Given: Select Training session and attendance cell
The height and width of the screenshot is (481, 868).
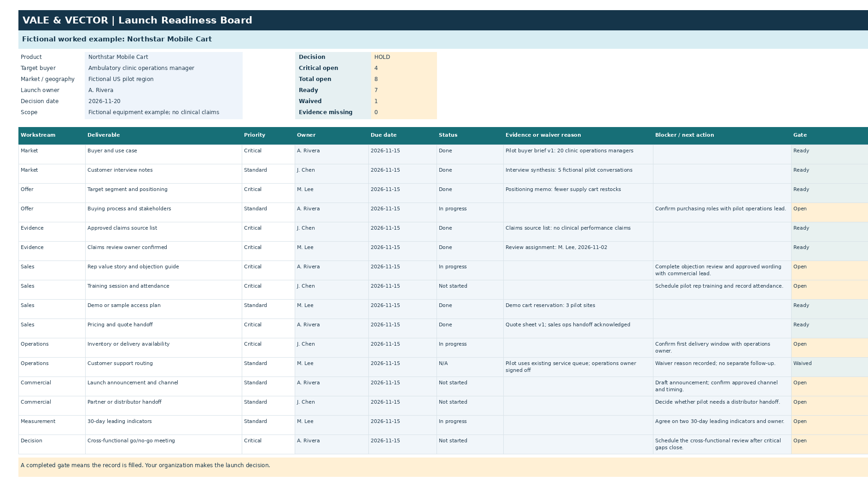Looking at the screenshot, I should click(x=163, y=290).
